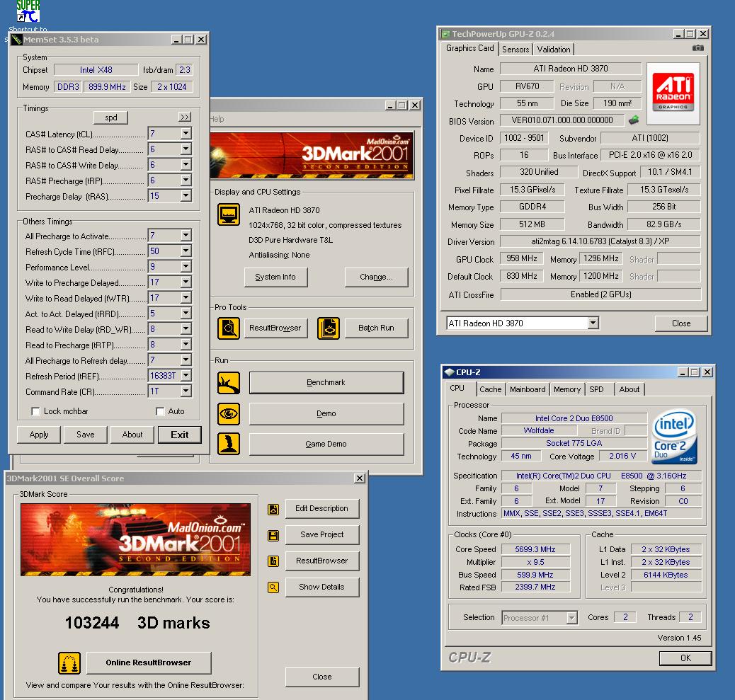This screenshot has width=735, height=700.
Task: Click the 3DMark2001 score banner image
Action: point(135,540)
